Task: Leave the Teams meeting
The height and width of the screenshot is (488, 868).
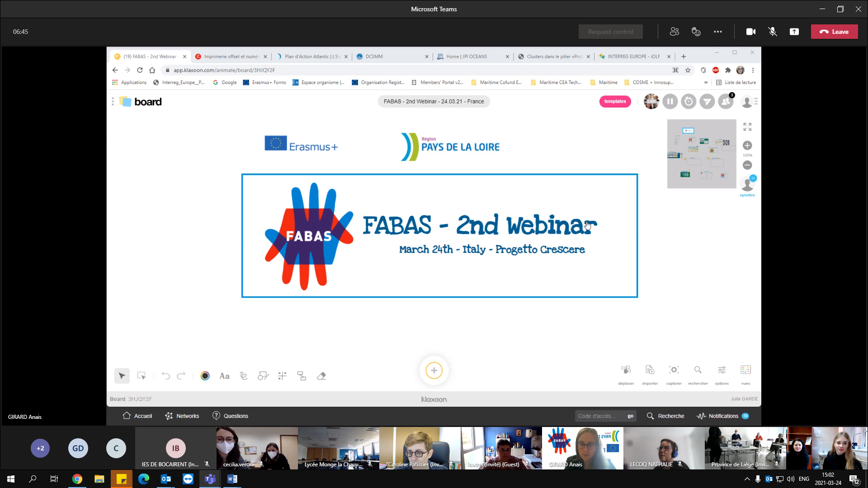Action: point(834,32)
